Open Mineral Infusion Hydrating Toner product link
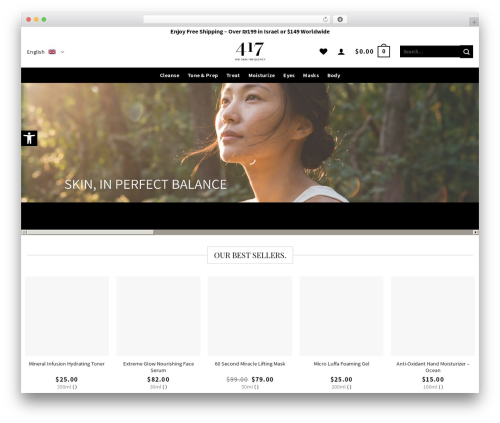Viewport: 500px width, 423px height. pyautogui.click(x=67, y=364)
